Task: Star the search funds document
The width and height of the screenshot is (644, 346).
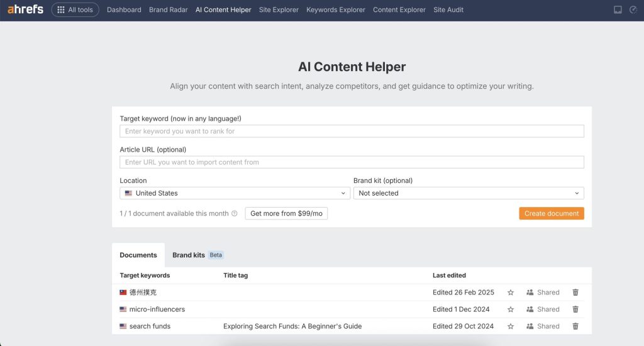Action: point(511,326)
